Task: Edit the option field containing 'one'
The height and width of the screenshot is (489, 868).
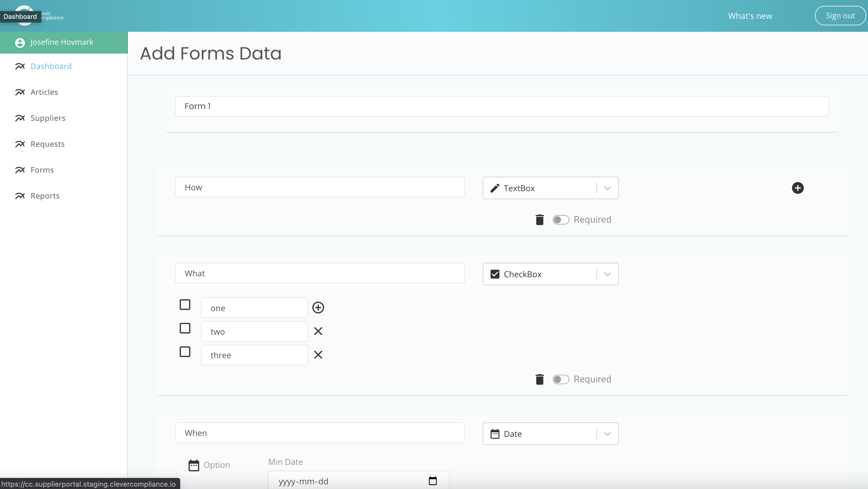Action: tap(254, 308)
